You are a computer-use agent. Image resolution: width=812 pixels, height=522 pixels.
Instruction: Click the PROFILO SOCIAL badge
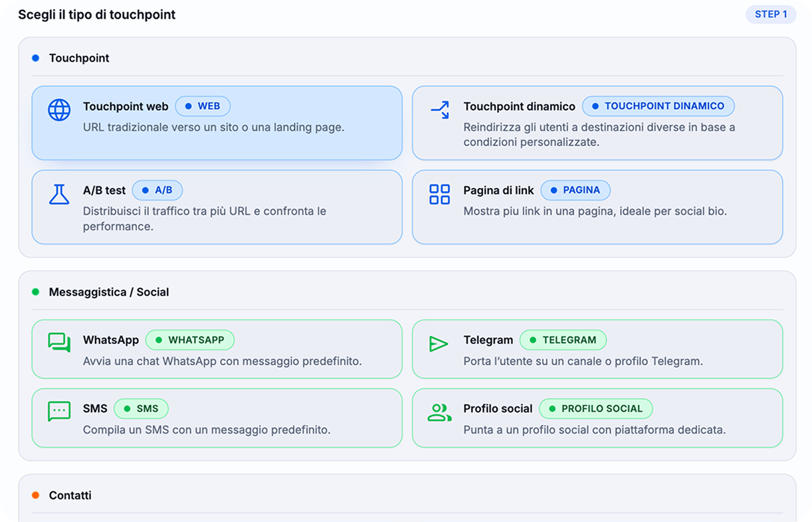(x=595, y=408)
